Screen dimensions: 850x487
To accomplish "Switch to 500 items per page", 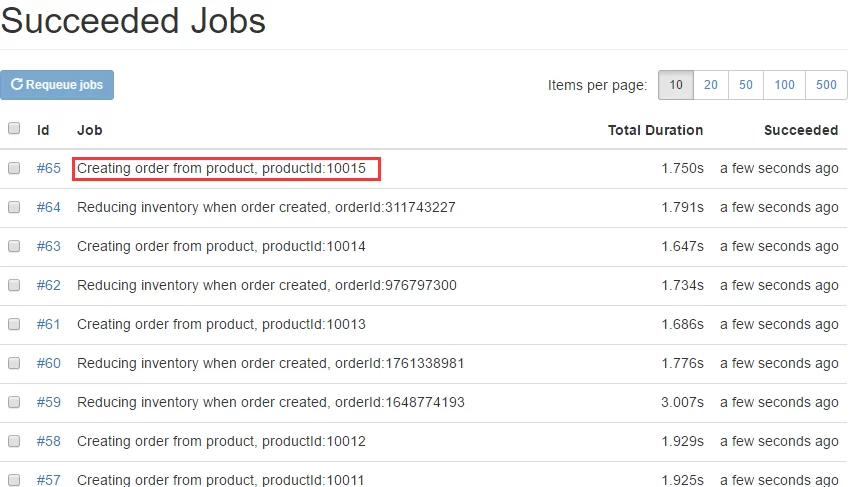I will tap(825, 85).
